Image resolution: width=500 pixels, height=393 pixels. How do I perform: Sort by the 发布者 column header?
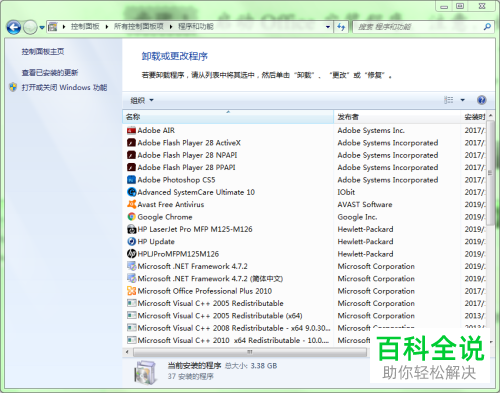coord(397,117)
